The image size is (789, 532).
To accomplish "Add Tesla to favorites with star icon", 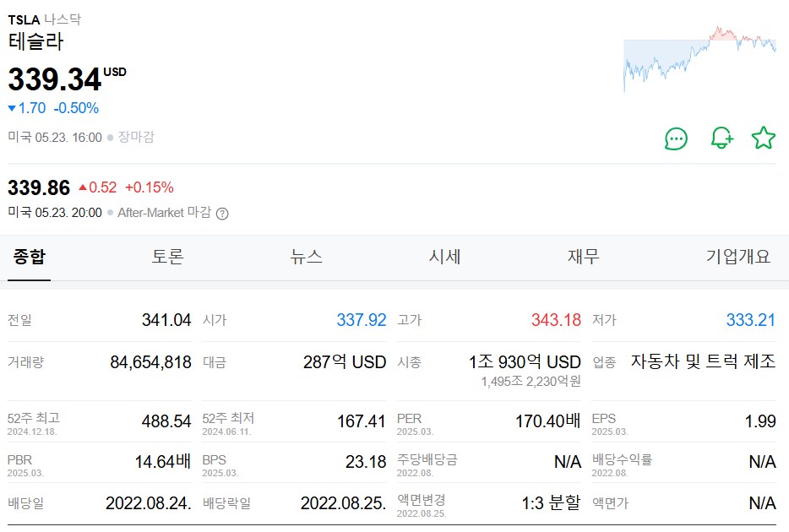I will coord(764,138).
